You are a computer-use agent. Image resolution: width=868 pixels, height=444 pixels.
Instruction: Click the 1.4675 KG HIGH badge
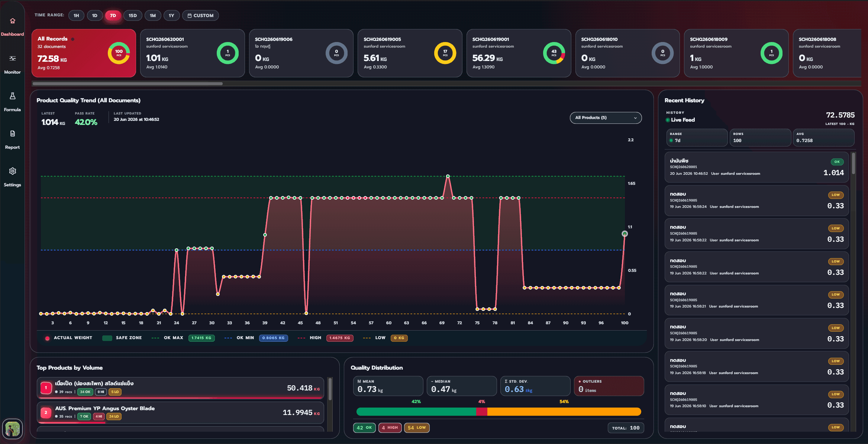click(340, 338)
